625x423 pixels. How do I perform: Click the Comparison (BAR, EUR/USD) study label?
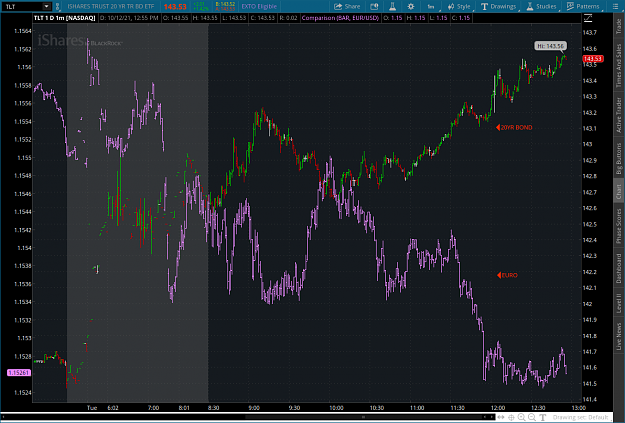click(x=340, y=18)
